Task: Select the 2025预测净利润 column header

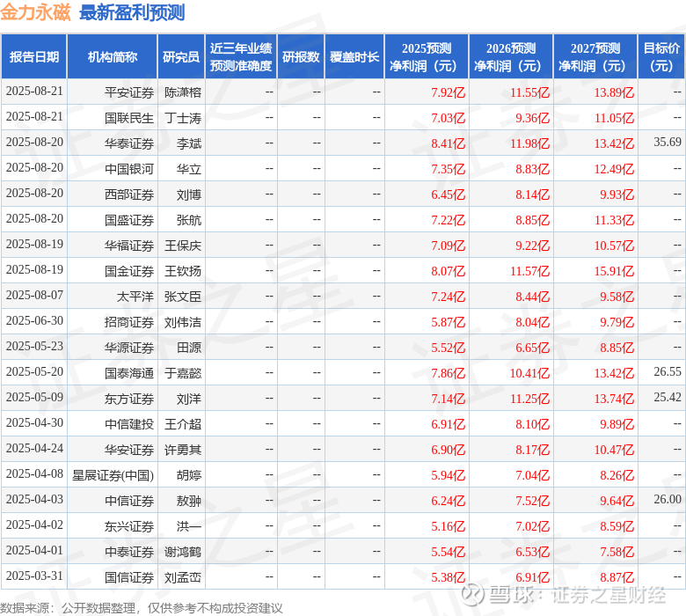Action: [x=427, y=57]
